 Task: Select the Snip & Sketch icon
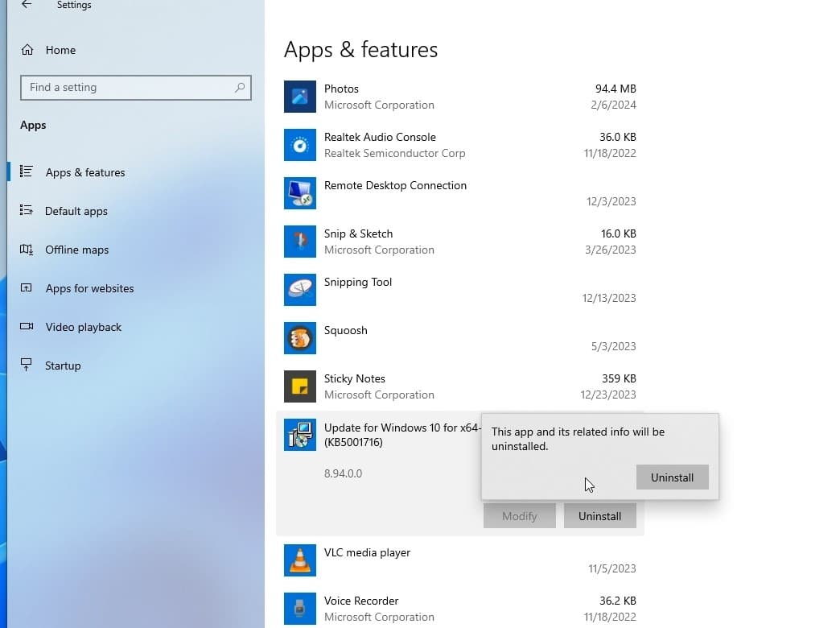[x=300, y=242]
